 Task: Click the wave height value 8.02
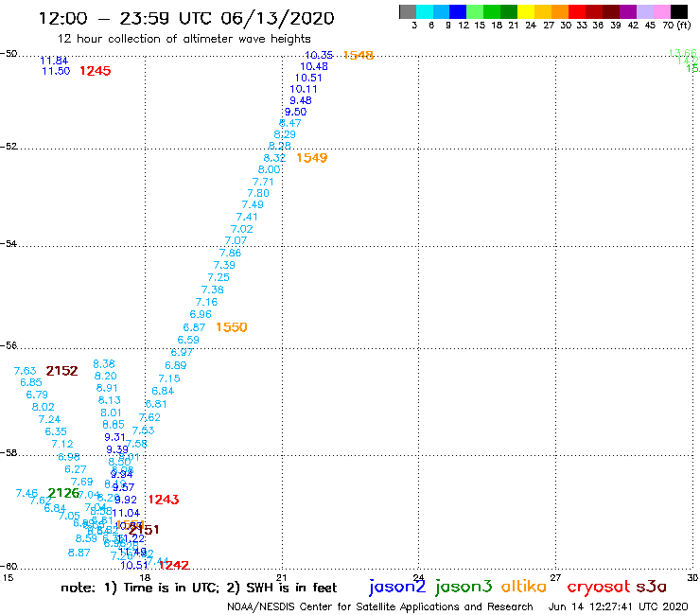click(x=43, y=408)
